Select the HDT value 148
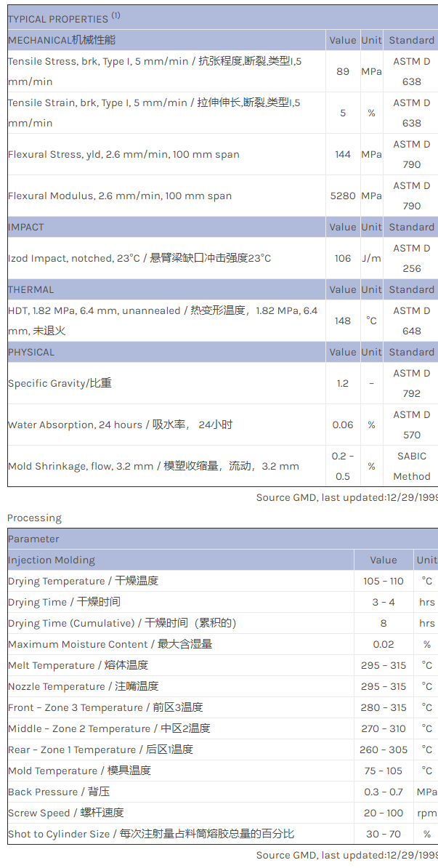The height and width of the screenshot is (868, 438). pyautogui.click(x=343, y=321)
